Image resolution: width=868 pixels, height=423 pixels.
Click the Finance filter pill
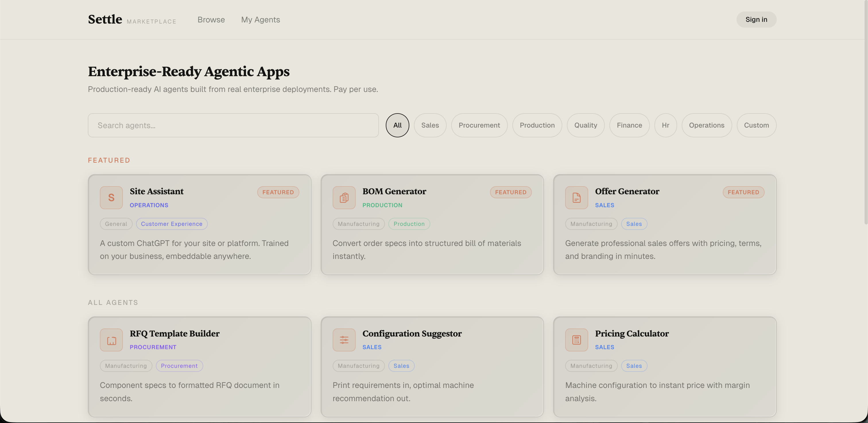click(x=629, y=125)
